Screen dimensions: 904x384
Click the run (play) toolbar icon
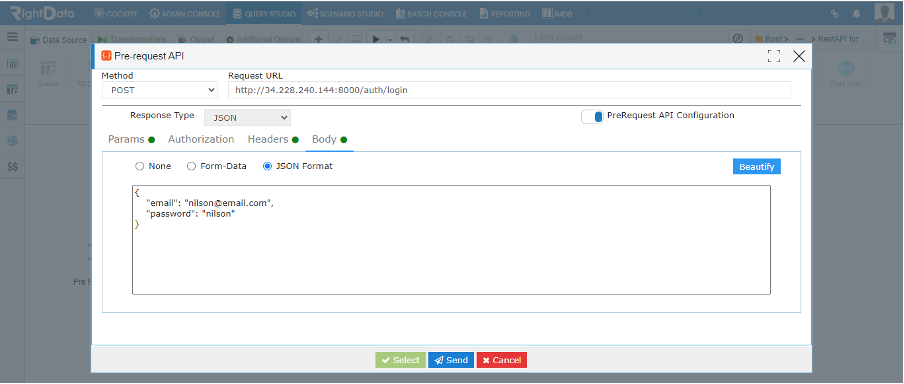(x=376, y=39)
